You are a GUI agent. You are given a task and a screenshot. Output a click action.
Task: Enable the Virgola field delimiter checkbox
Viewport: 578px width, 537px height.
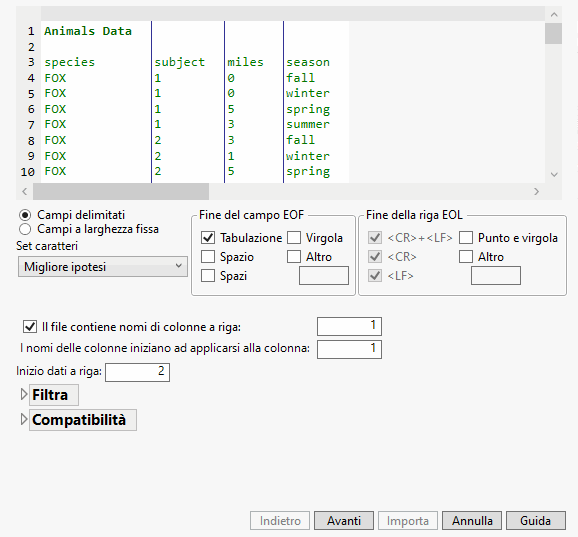click(294, 238)
